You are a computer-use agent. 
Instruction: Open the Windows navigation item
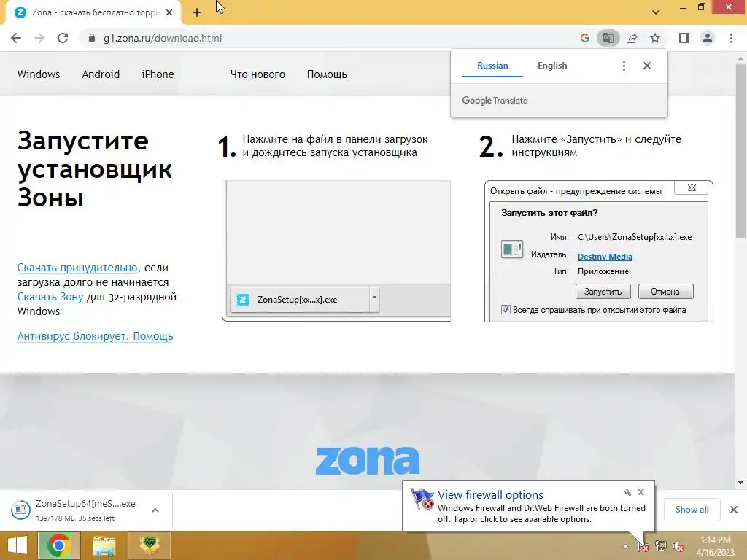tap(39, 74)
